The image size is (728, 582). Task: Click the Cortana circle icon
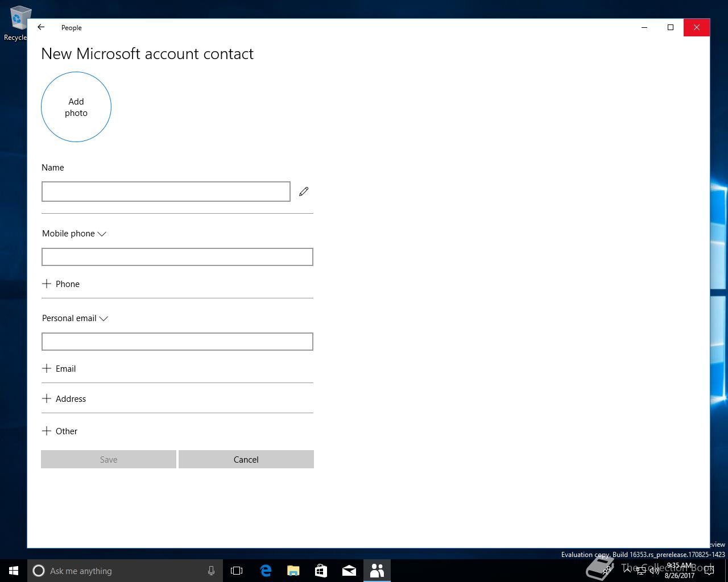39,571
